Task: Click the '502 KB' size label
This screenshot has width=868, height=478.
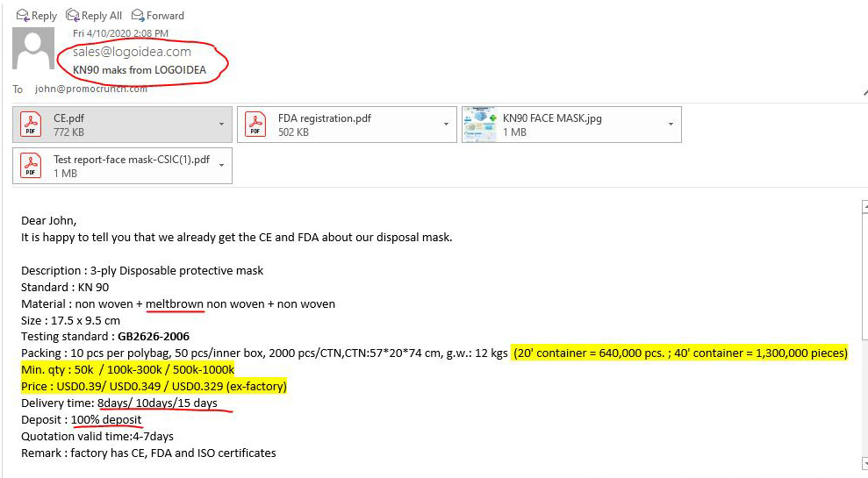Action: tap(293, 132)
